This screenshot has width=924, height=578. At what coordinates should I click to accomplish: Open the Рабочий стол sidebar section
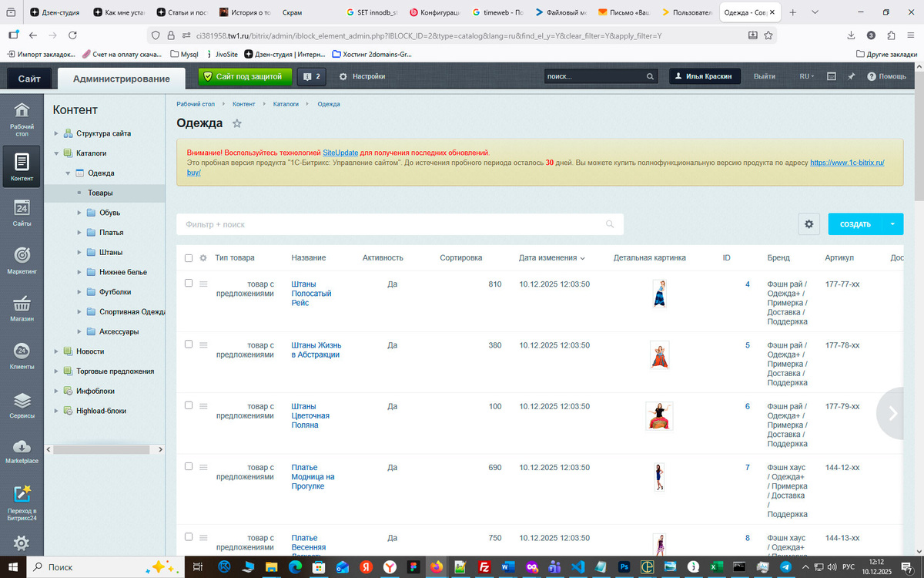pos(22,119)
